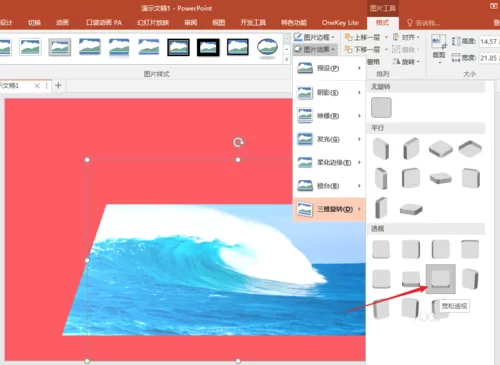Open the Picture Border dropdown
The width and height of the screenshot is (500, 365).
click(315, 37)
